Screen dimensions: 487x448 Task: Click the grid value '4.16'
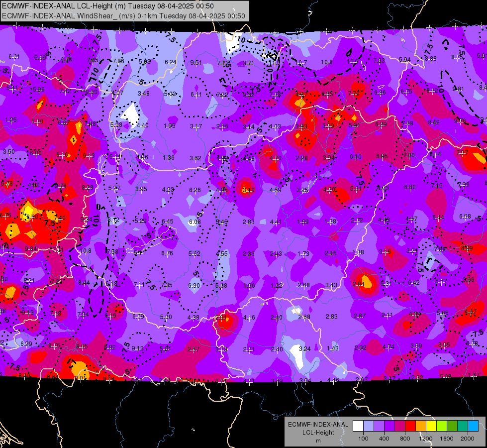tap(249, 318)
